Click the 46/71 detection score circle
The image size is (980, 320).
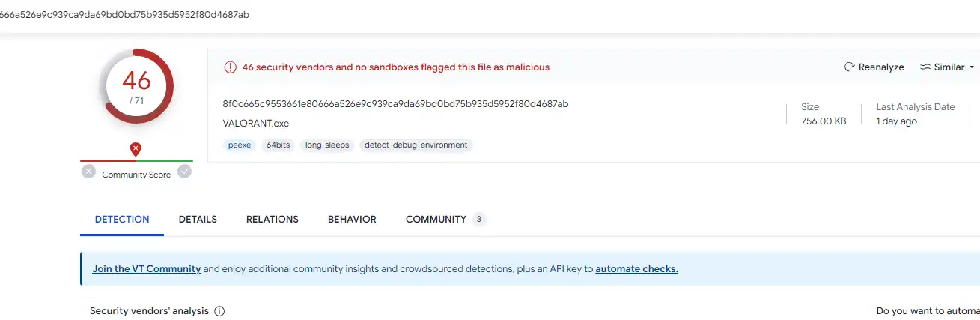click(x=136, y=86)
